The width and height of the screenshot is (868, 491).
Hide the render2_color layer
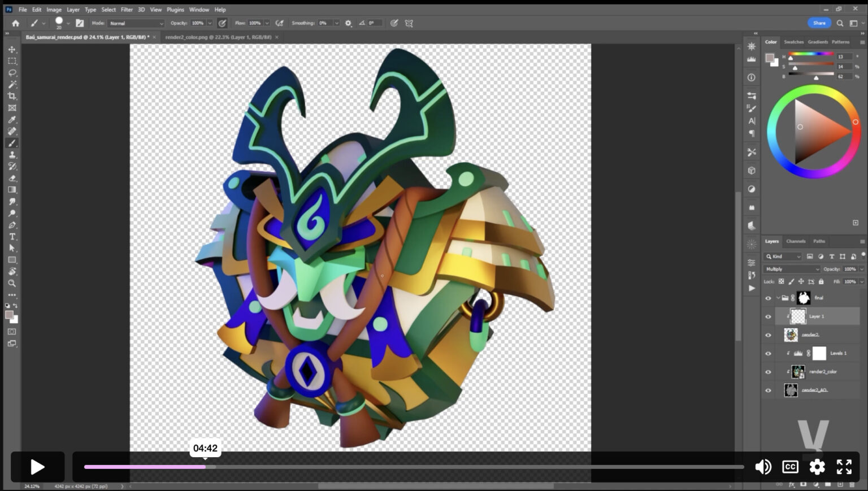(768, 372)
